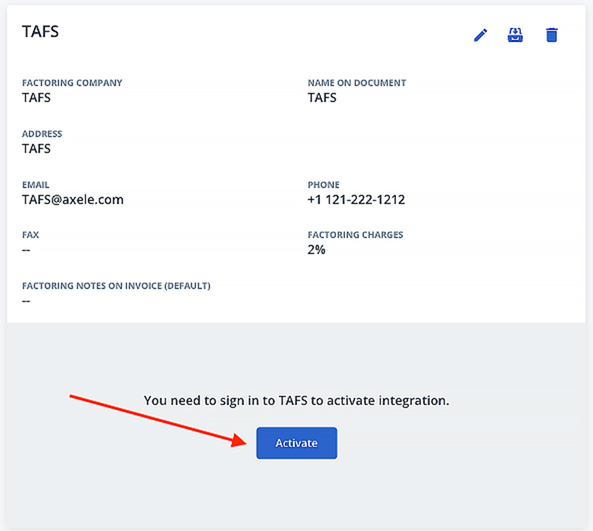
Task: Click the Phone label
Action: coord(323,185)
